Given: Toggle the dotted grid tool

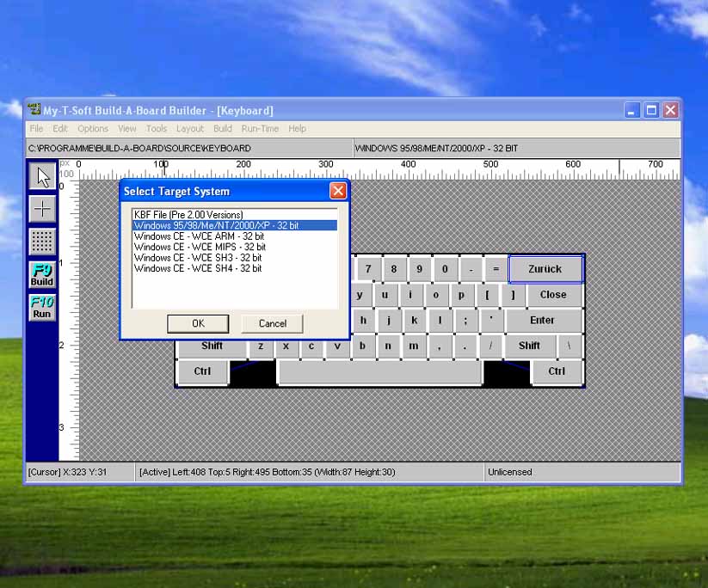Looking at the screenshot, I should pyautogui.click(x=42, y=242).
